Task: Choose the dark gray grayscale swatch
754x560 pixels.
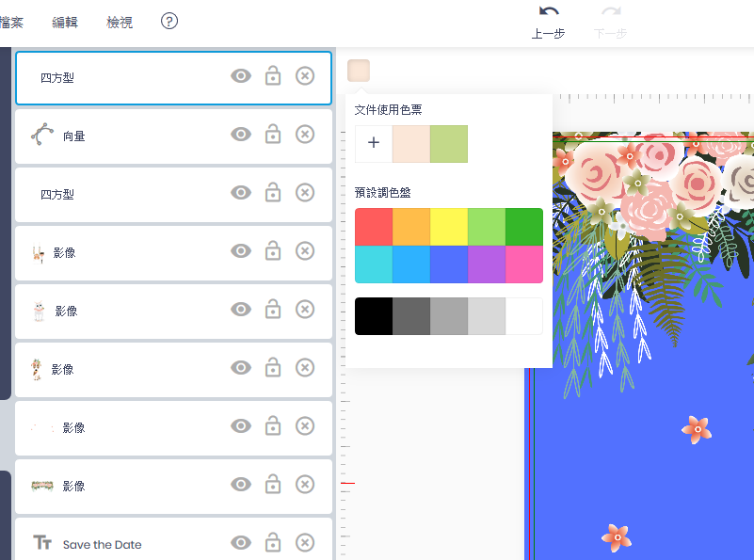Action: (411, 316)
